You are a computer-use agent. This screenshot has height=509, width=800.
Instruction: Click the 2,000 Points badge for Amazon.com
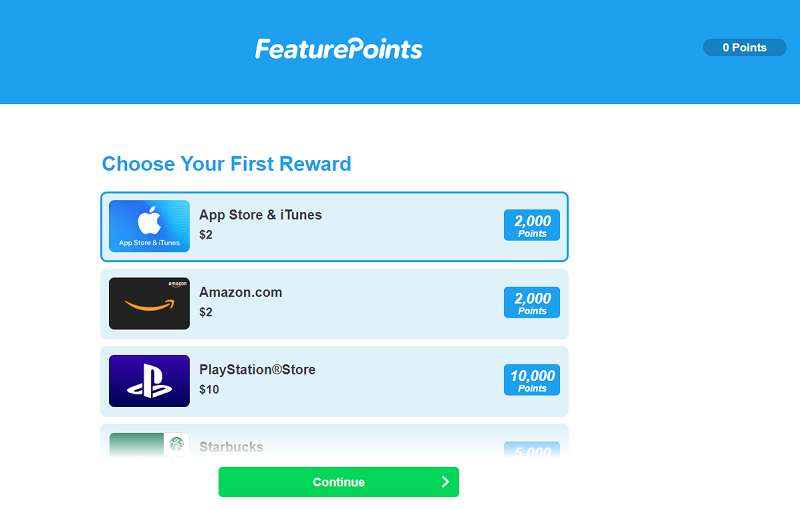tap(532, 303)
